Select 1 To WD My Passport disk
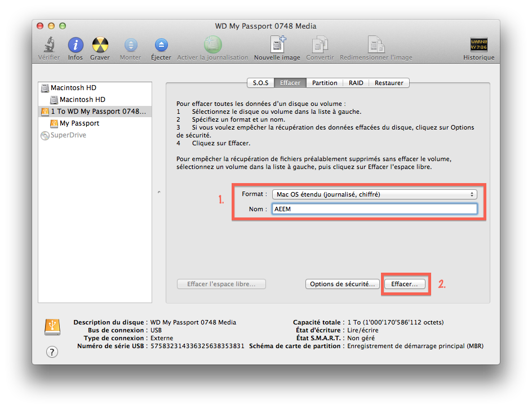Screen dimensions: 532x409 98,112
